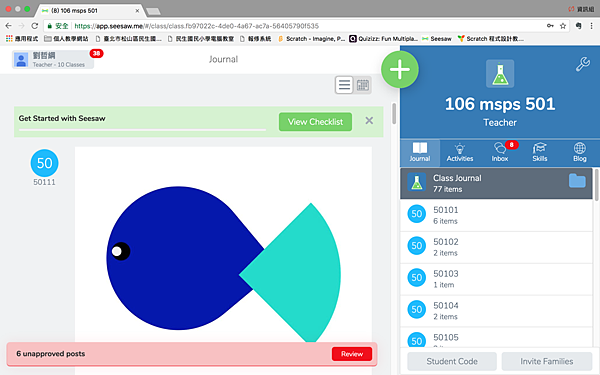
Task: Bookmark page with the star icon
Action: pyautogui.click(x=562, y=26)
